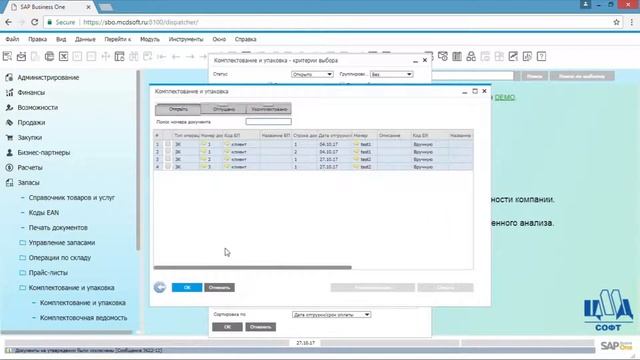Click the sidebar vertical scrollbar
This screenshot has width=640, height=360.
pyautogui.click(x=138, y=160)
